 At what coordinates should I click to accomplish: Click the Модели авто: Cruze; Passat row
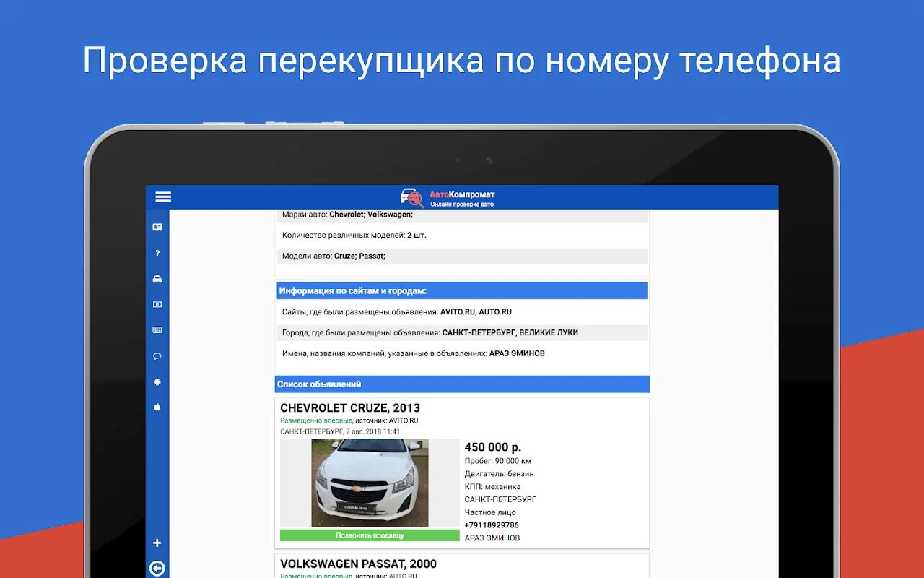coord(462,256)
